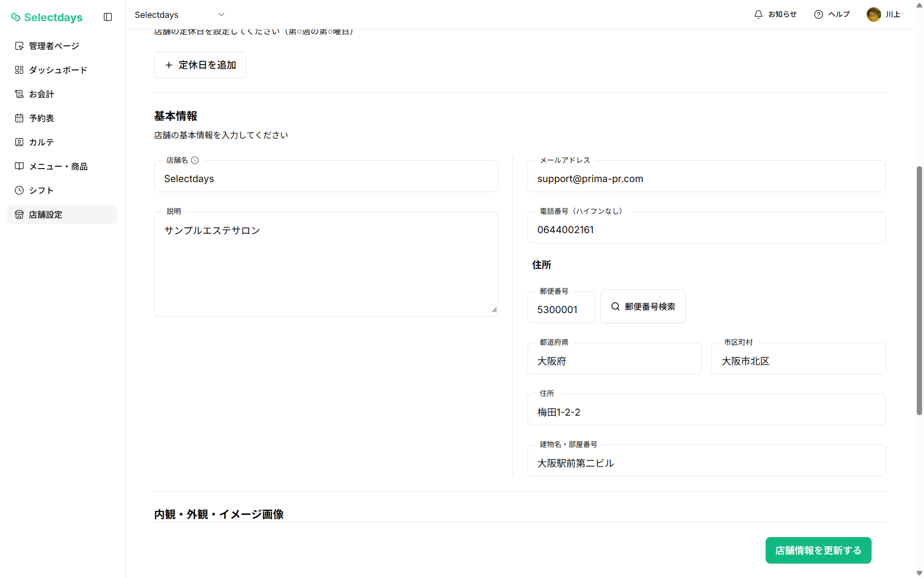Open お会計 from the sidebar
This screenshot has width=924, height=578.
(x=41, y=94)
